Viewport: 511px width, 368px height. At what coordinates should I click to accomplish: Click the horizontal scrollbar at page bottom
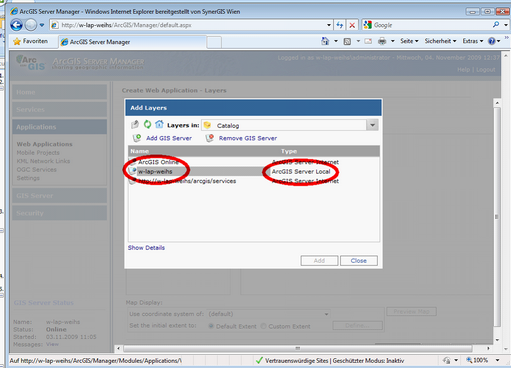(298, 348)
